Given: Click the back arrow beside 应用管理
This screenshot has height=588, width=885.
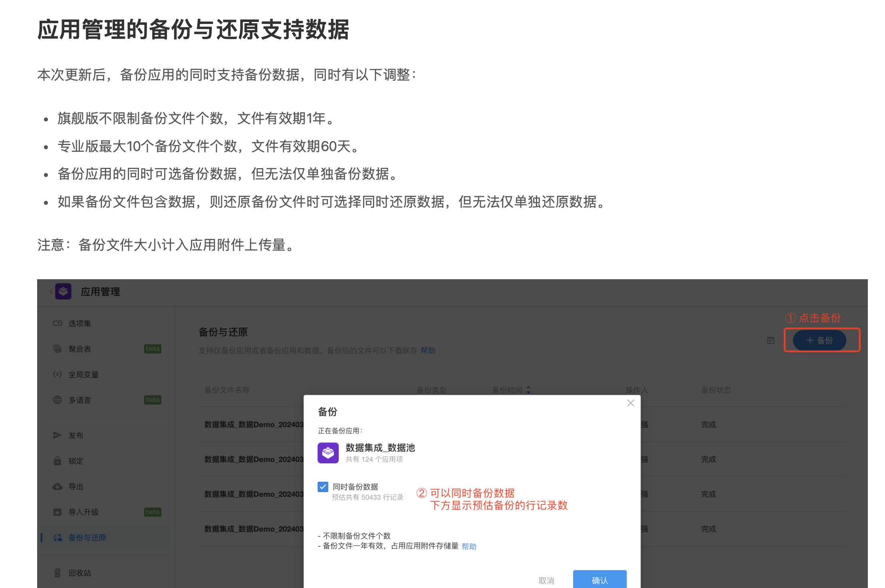Looking at the screenshot, I should click(51, 291).
